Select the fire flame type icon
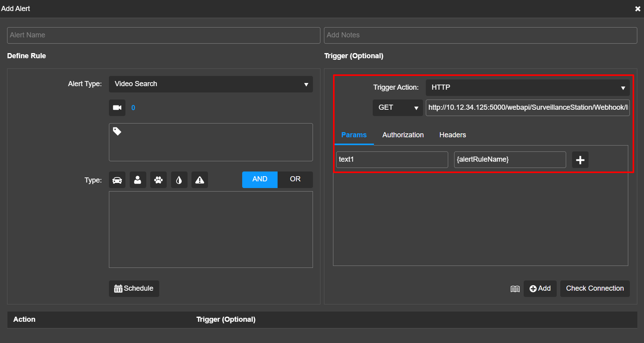This screenshot has width=644, height=343. click(179, 180)
